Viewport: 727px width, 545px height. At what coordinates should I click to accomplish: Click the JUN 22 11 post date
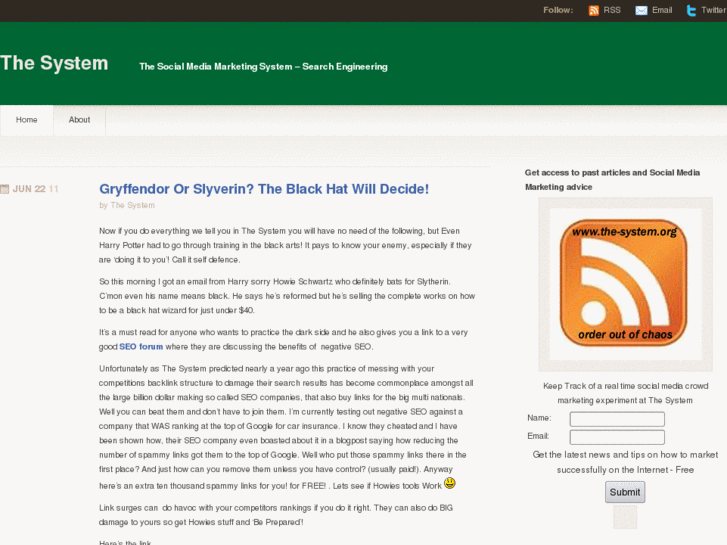(35, 189)
